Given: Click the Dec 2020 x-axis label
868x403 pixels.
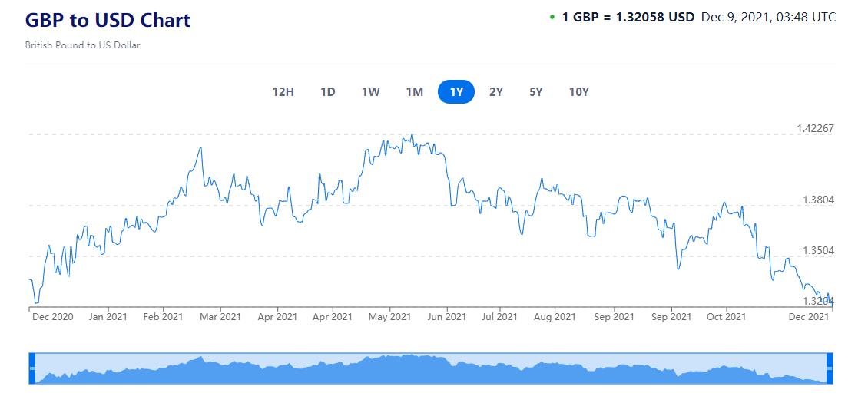Looking at the screenshot, I should (x=51, y=316).
